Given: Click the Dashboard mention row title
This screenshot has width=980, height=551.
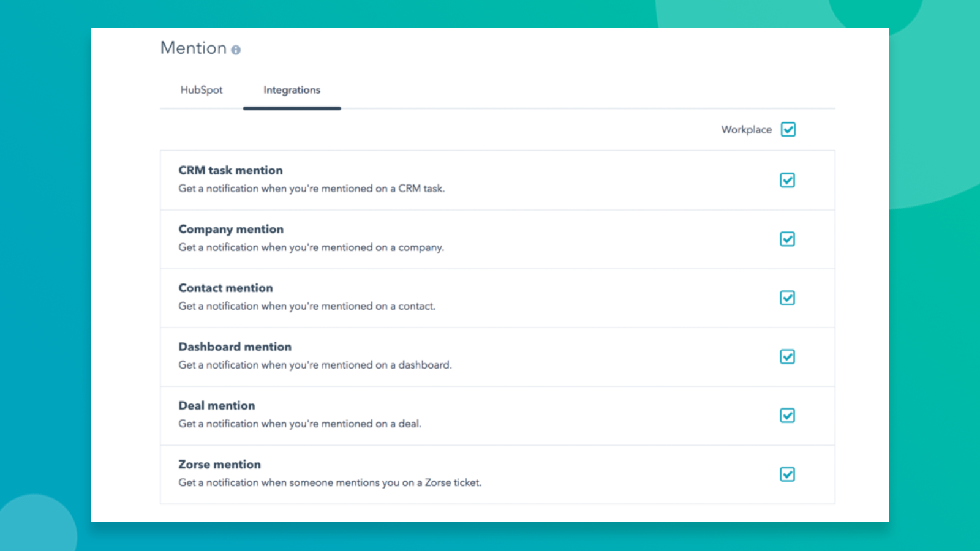Looking at the screenshot, I should pyautogui.click(x=235, y=347).
